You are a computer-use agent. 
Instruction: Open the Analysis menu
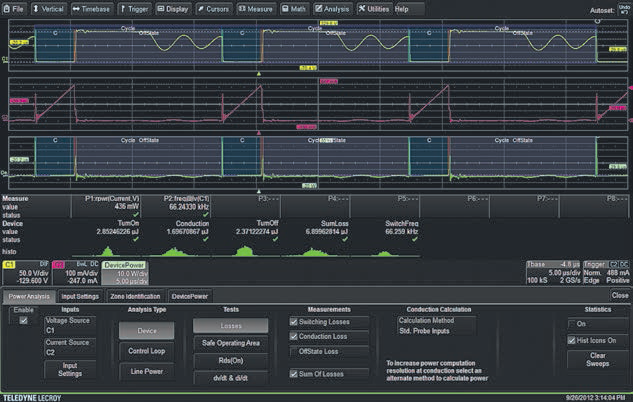tap(332, 8)
